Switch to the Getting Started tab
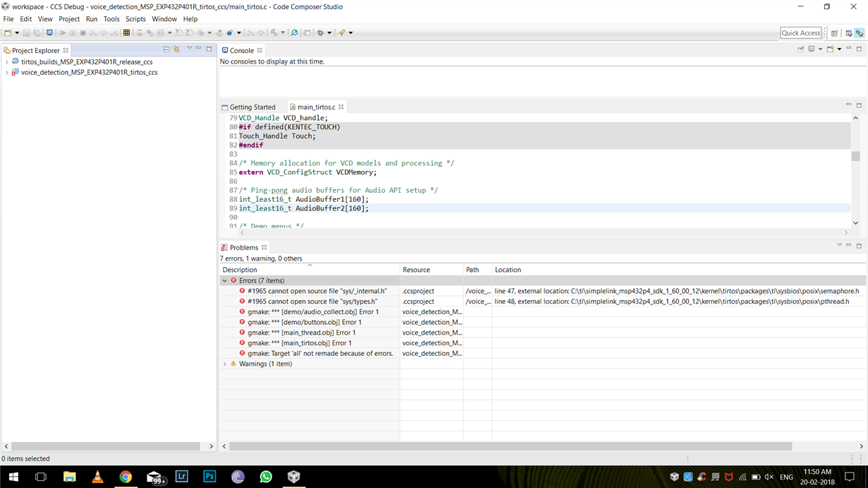Image resolution: width=868 pixels, height=488 pixels. 252,107
